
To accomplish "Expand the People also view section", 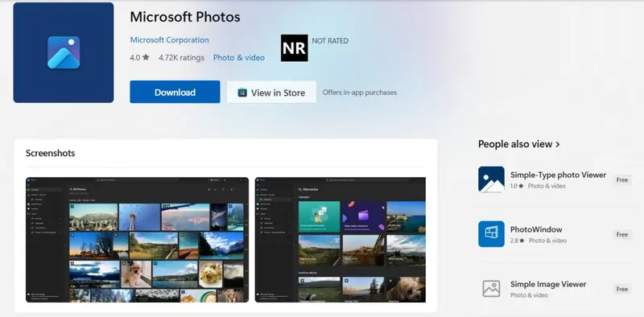I will click(519, 144).
